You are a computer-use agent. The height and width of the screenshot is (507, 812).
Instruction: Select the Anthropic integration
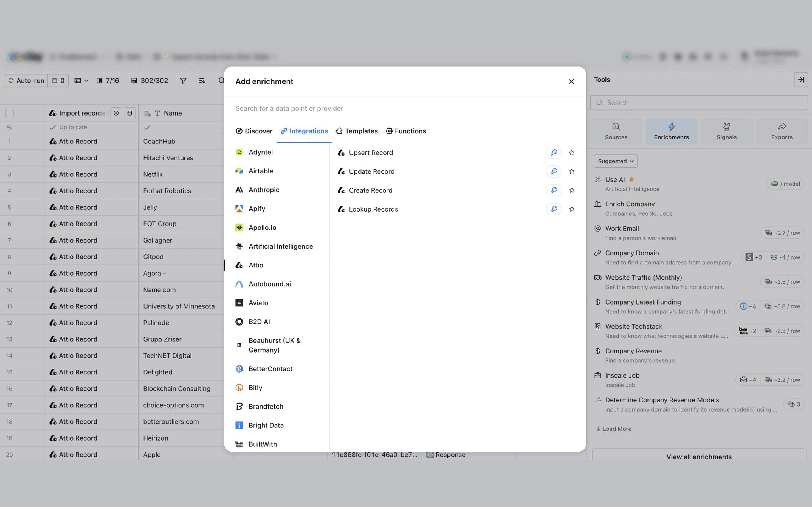click(x=264, y=190)
